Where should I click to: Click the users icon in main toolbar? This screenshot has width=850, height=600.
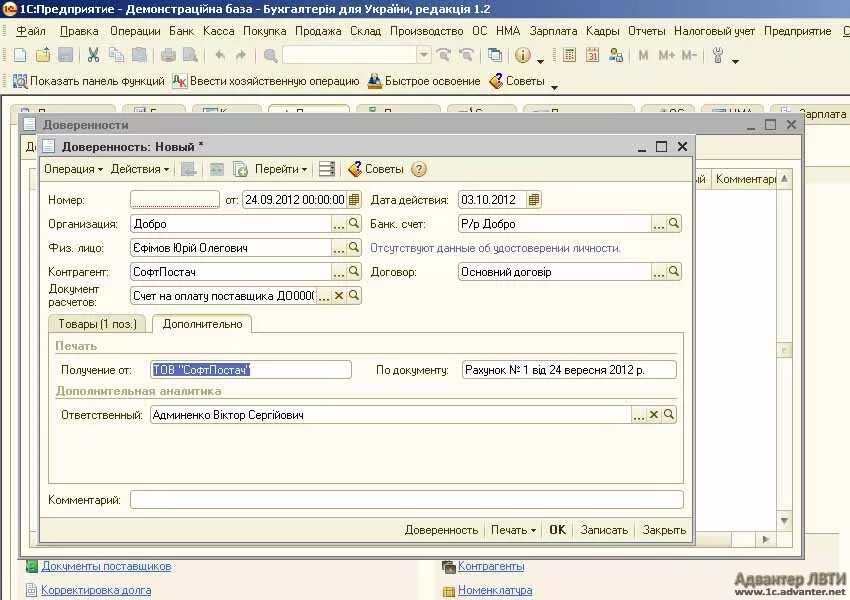click(x=616, y=55)
